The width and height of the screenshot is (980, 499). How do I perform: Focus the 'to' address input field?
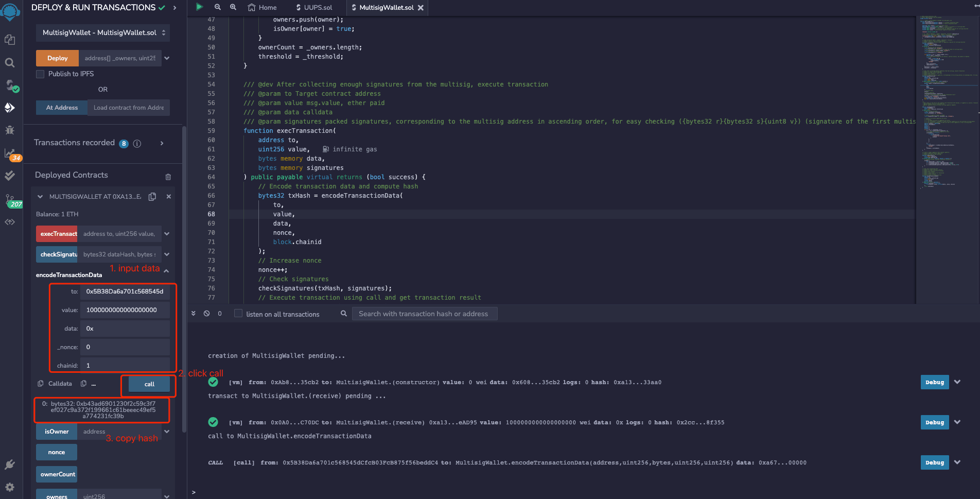(x=125, y=291)
